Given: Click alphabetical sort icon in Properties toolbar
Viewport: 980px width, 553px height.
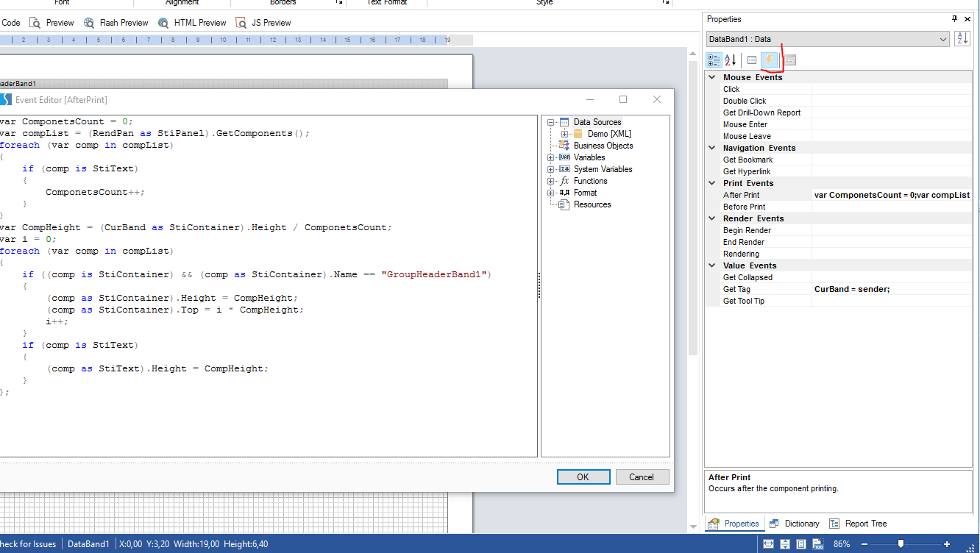Looking at the screenshot, I should click(731, 60).
